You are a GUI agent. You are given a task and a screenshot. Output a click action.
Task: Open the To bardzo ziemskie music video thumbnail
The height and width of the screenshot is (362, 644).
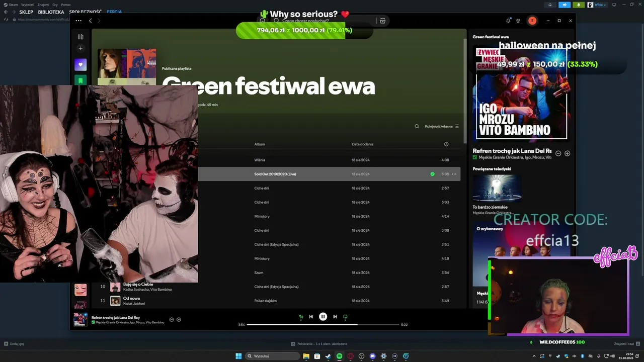(x=497, y=188)
